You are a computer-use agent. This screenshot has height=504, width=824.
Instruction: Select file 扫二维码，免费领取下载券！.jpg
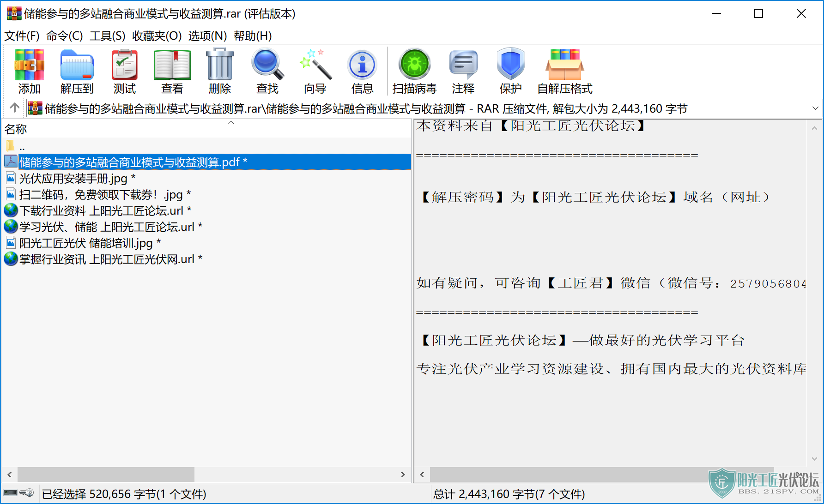pos(105,194)
